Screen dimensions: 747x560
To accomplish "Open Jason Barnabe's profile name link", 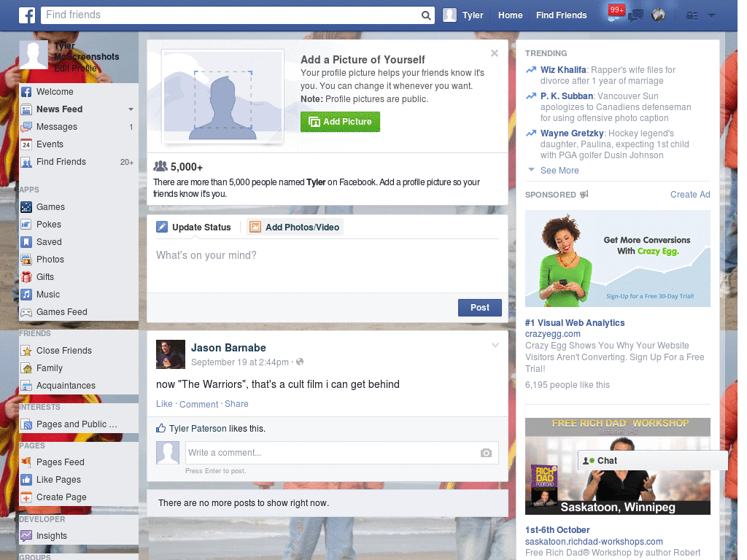I will coord(228,348).
